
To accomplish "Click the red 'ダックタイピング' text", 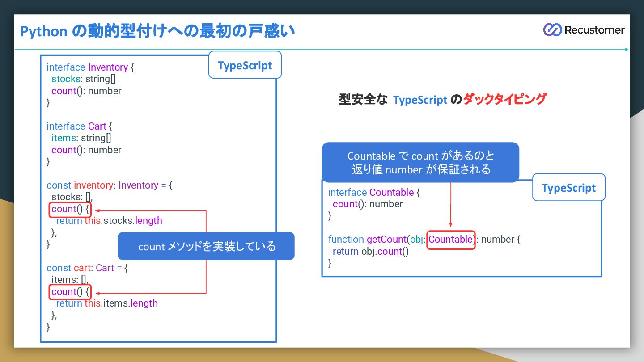I will (x=504, y=99).
